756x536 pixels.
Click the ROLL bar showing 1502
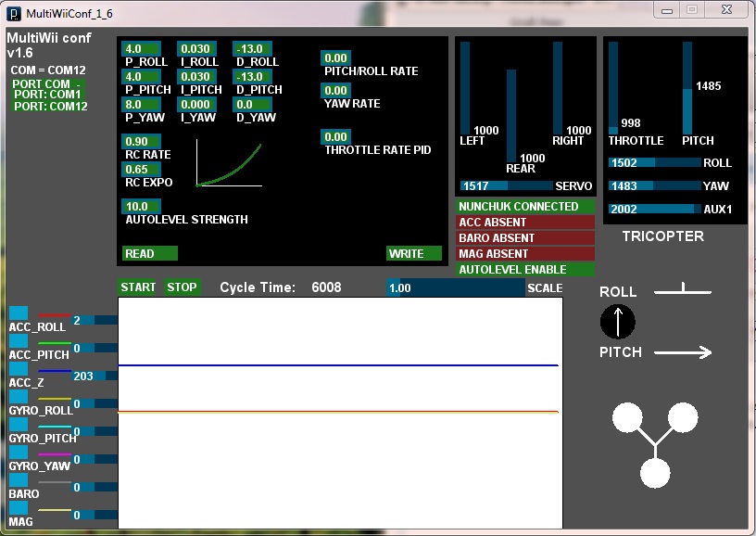coord(655,162)
